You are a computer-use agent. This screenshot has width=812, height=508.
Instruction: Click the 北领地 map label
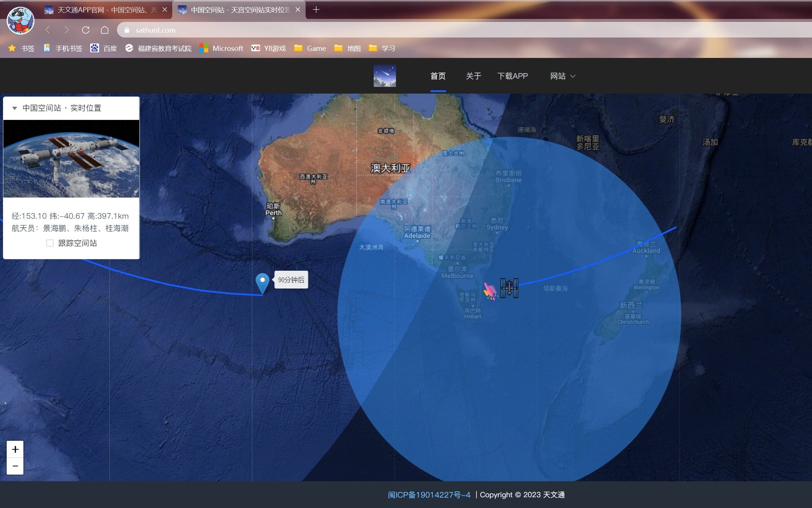386,131
